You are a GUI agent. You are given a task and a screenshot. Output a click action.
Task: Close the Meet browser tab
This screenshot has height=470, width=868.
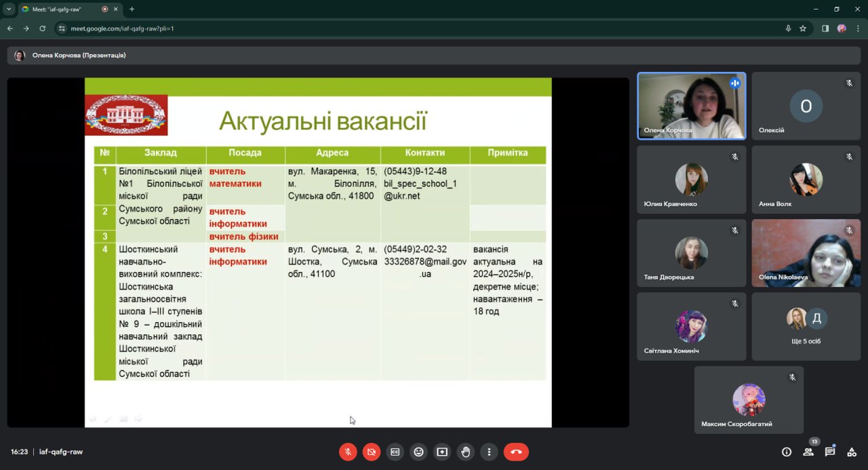pos(117,9)
